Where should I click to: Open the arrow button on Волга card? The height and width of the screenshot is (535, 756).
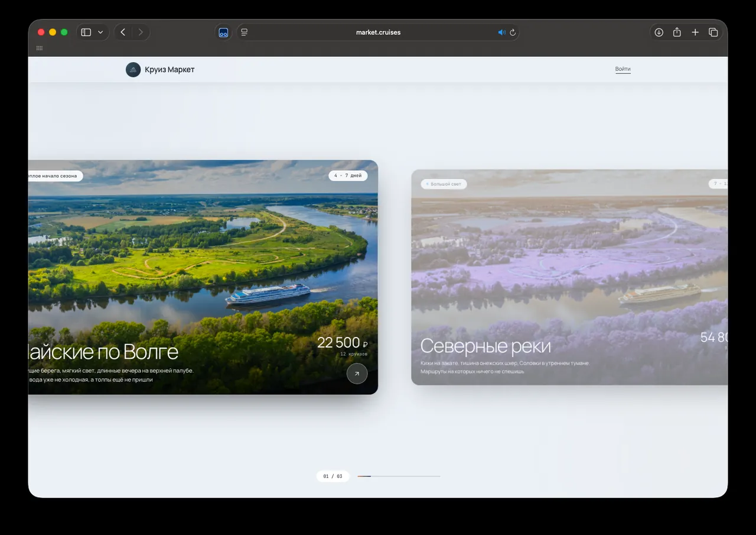point(357,374)
